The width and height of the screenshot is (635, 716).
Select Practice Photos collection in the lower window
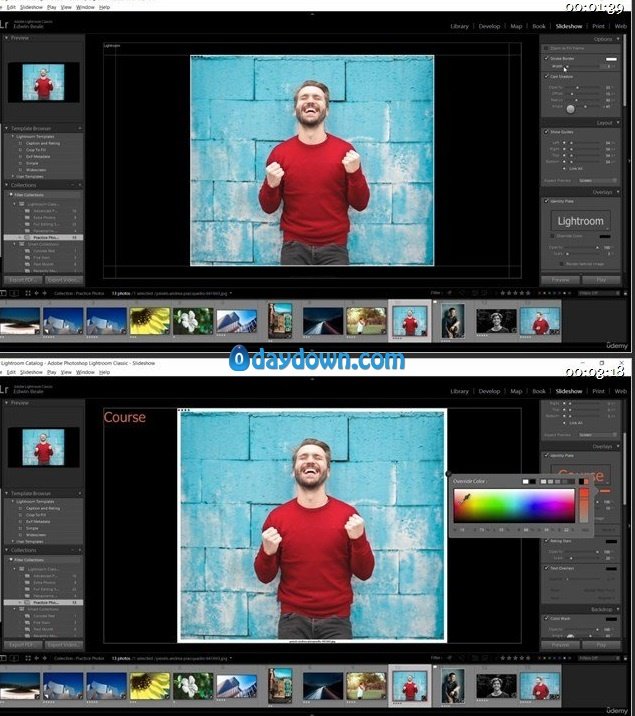43,603
